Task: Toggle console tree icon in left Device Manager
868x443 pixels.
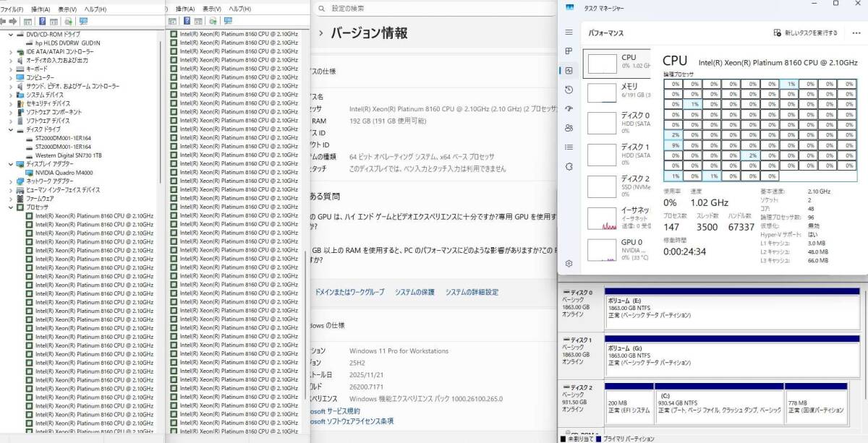Action: coord(27,22)
